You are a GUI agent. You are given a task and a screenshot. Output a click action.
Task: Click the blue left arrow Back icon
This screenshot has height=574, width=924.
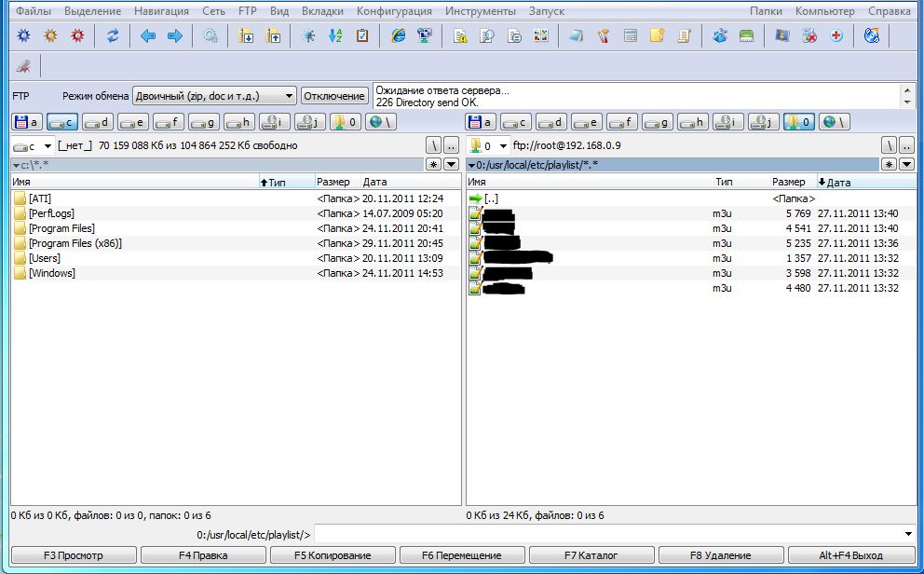pyautogui.click(x=147, y=36)
